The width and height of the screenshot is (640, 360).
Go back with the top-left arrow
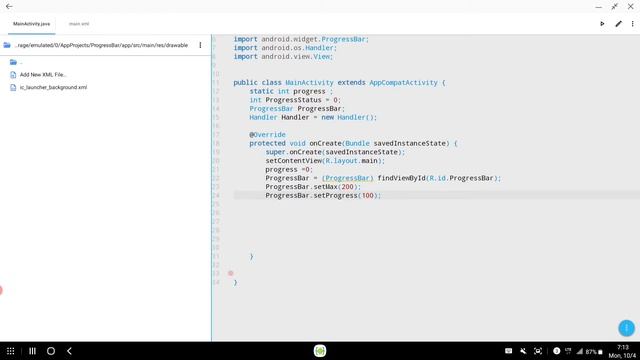(x=9, y=7)
